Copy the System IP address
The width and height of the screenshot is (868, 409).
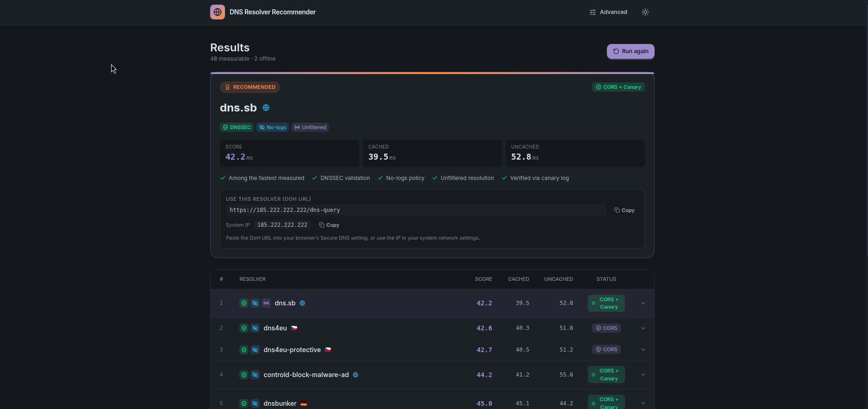329,225
